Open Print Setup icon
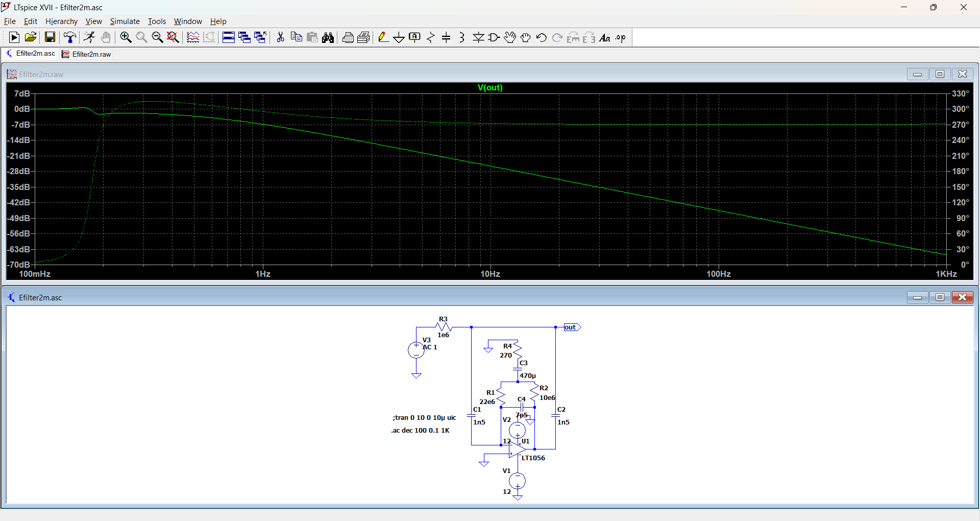980x521 pixels. coord(364,37)
